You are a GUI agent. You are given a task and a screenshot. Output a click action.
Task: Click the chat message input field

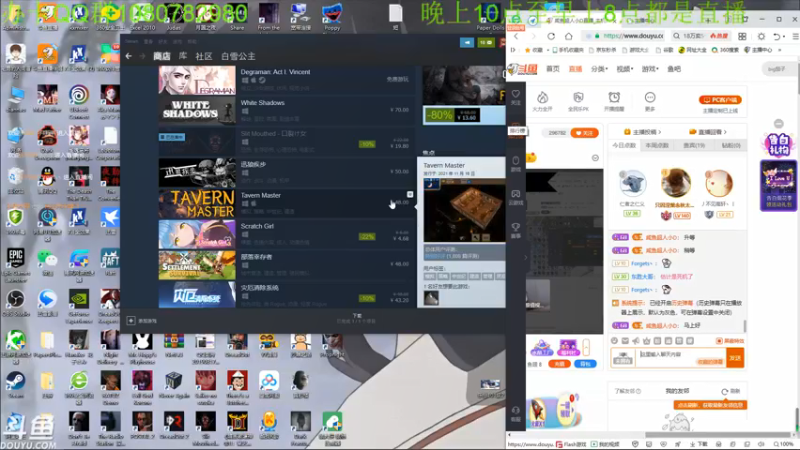(680, 357)
